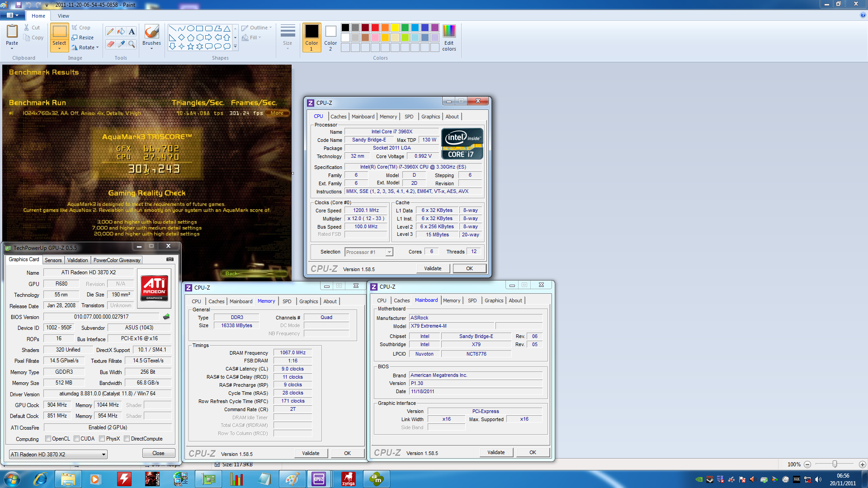Viewport: 868px width, 488px height.
Task: Open the shape Outline dropdown
Action: pos(257,28)
